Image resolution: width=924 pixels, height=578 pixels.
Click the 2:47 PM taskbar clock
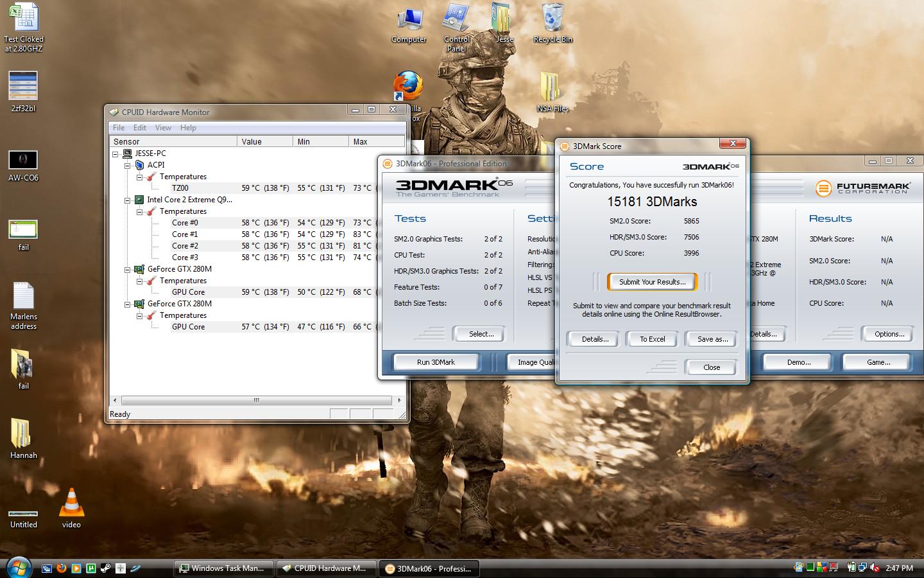click(x=899, y=568)
